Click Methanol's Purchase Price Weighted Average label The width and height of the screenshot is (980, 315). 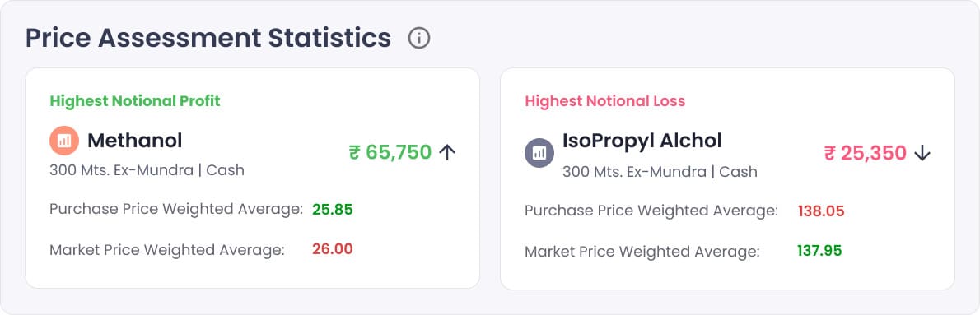[x=176, y=210]
